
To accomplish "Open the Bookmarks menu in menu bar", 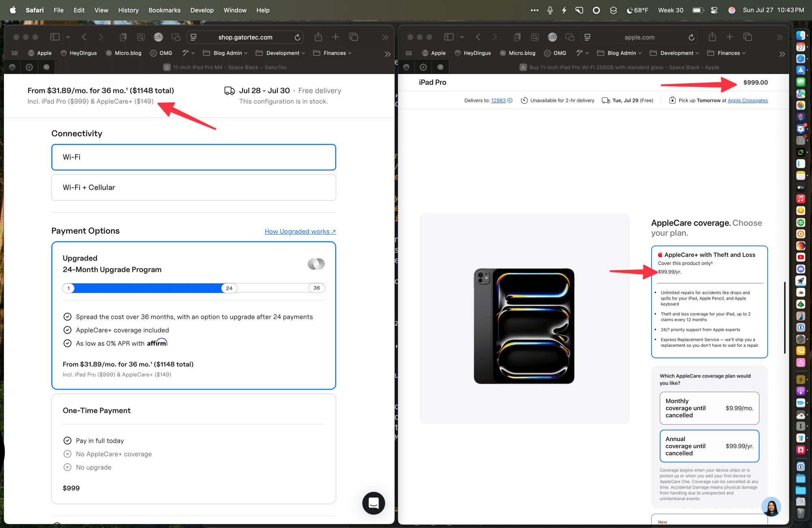I will [164, 10].
